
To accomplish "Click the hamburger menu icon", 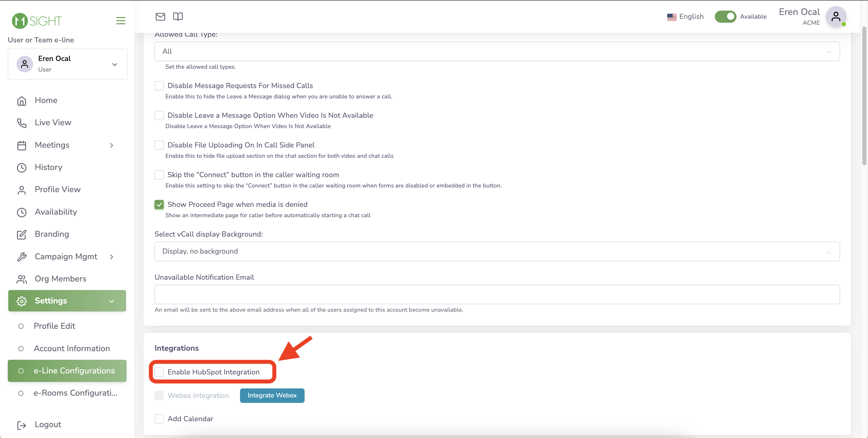I will click(121, 21).
